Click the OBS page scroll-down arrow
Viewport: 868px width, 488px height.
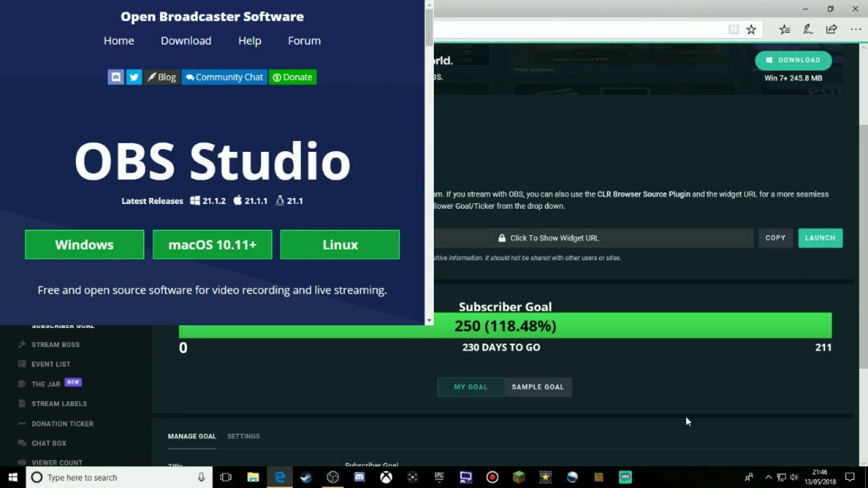[429, 321]
